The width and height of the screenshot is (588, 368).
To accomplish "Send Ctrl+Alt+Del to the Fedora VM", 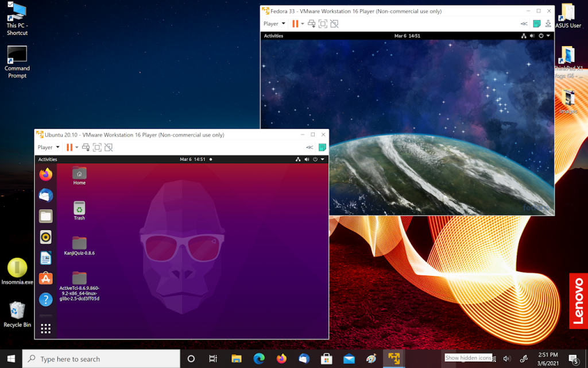I will 312,24.
